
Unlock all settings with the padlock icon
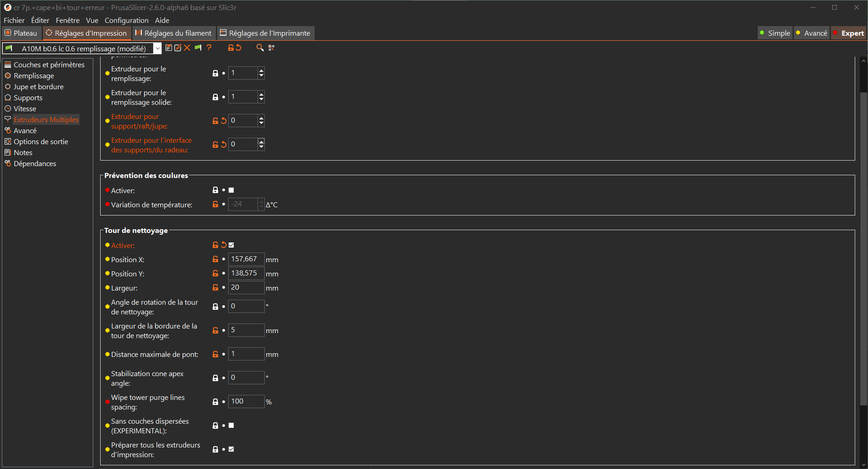pyautogui.click(x=230, y=48)
